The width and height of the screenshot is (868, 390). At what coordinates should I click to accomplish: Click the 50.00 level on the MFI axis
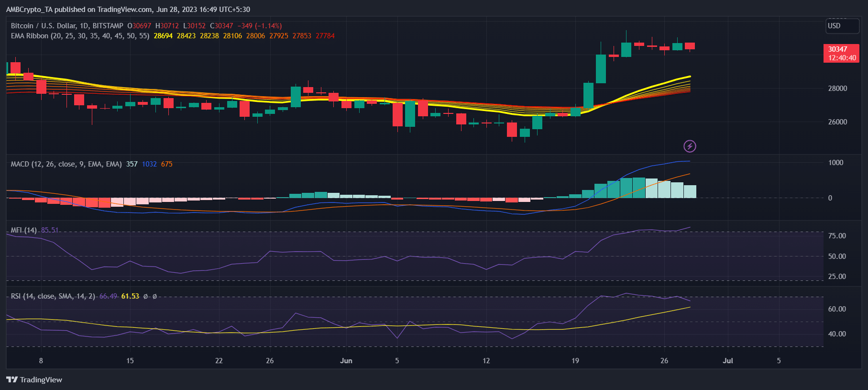click(x=837, y=256)
